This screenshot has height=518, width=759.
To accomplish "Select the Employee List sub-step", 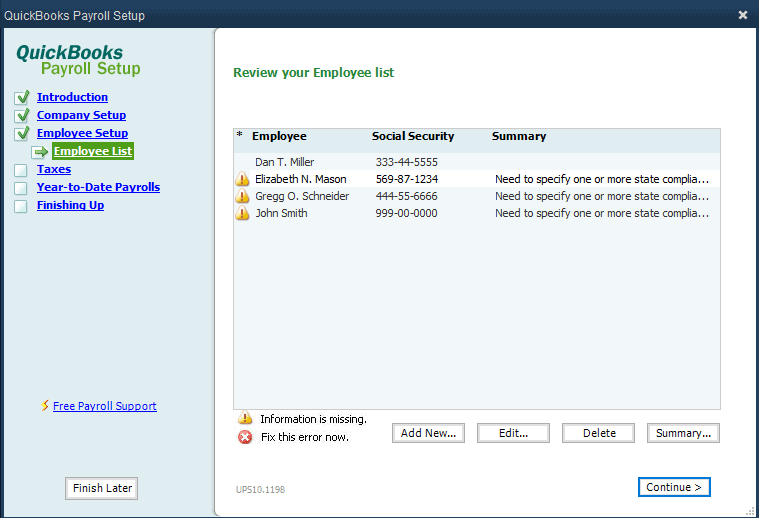I will click(x=93, y=151).
